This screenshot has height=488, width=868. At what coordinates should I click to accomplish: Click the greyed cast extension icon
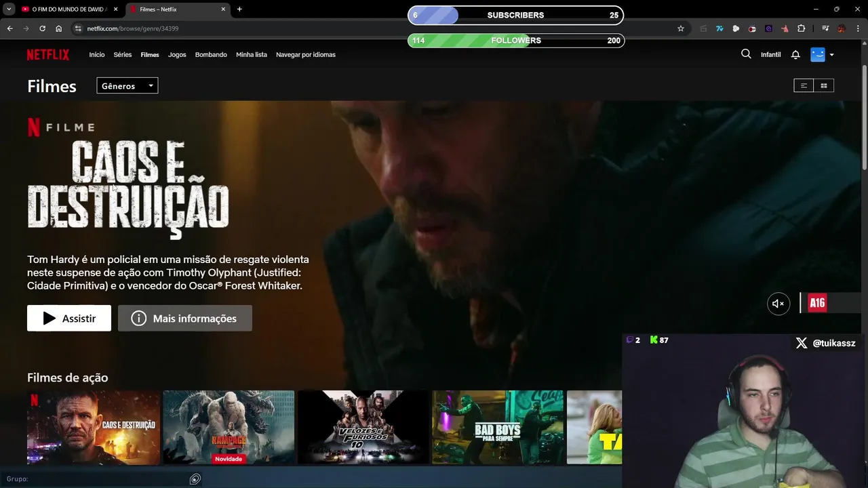tap(703, 28)
